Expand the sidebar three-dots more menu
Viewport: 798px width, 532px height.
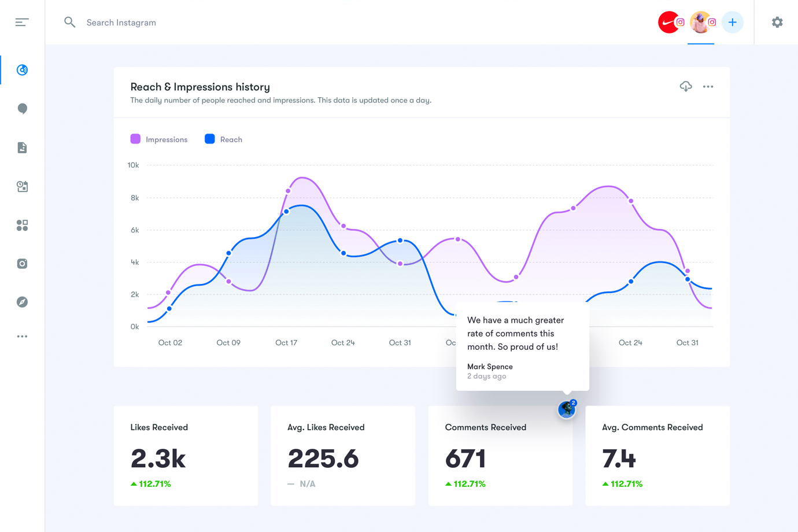pos(22,337)
